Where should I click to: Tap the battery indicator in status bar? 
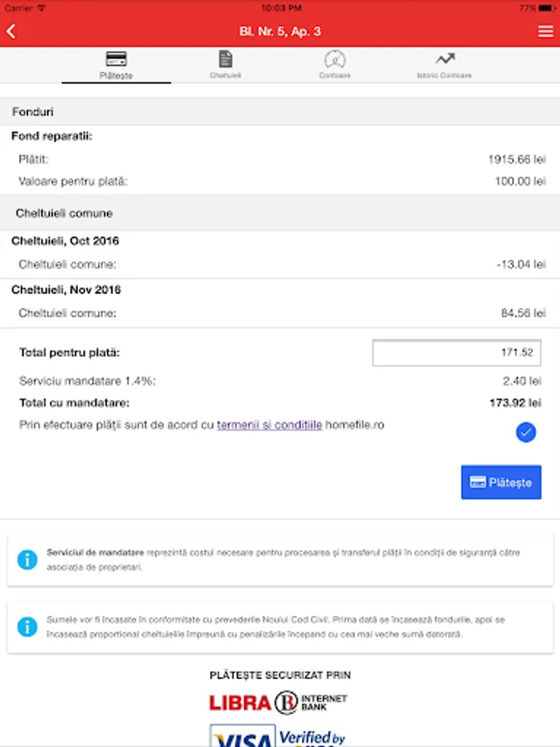[545, 7]
